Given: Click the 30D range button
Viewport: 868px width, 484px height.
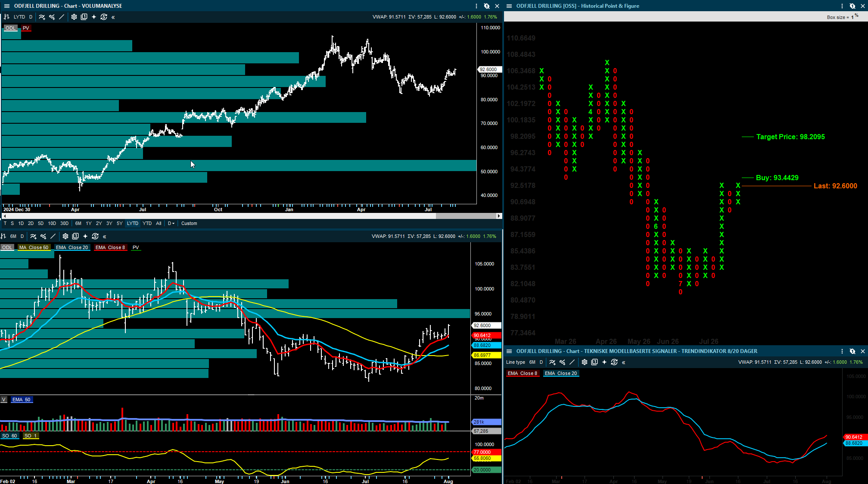Looking at the screenshot, I should click(65, 223).
